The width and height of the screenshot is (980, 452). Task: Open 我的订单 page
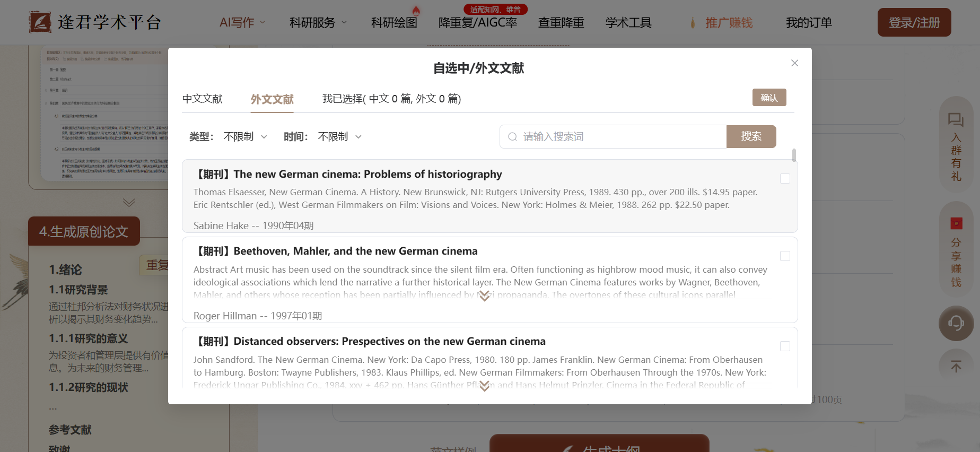pyautogui.click(x=809, y=22)
